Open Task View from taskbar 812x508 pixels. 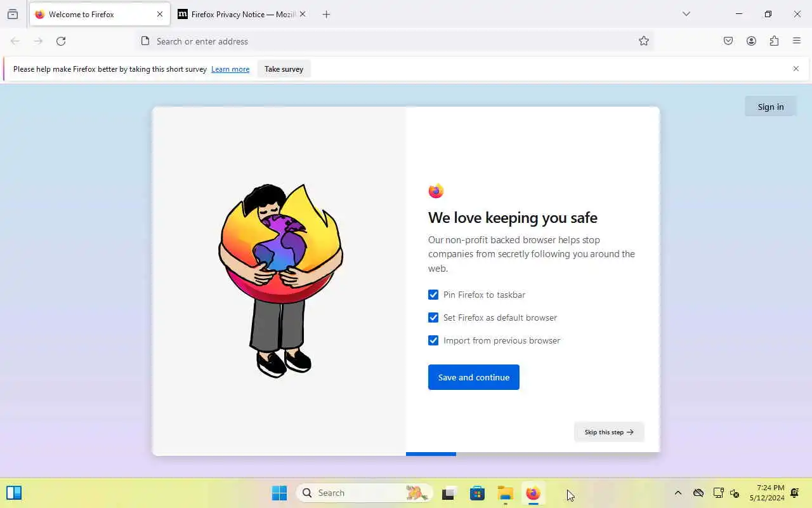point(449,493)
